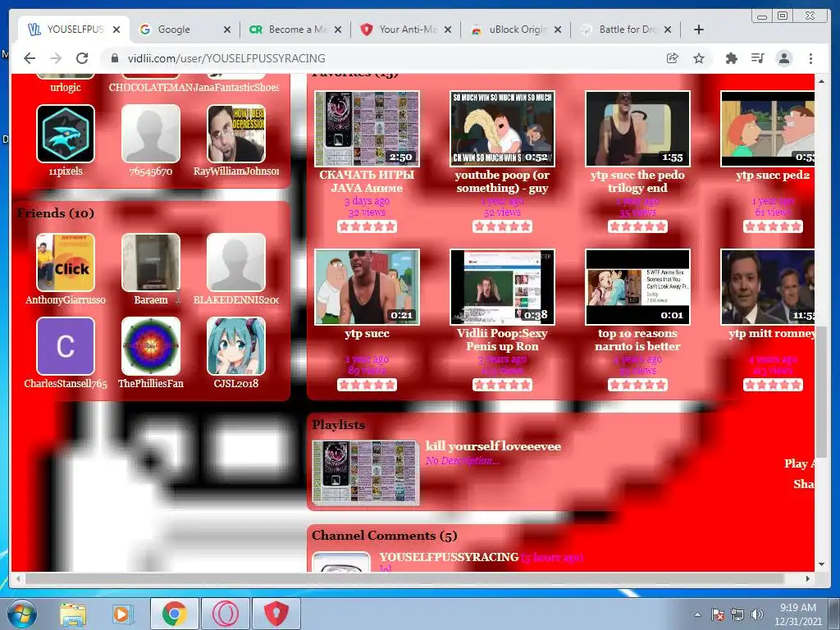
Task: Open the kill yourself loveeevee playlist thumbnail
Action: pyautogui.click(x=365, y=472)
